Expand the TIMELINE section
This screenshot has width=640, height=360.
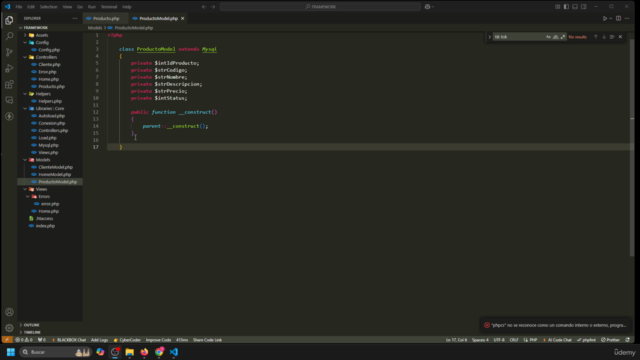pyautogui.click(x=32, y=332)
